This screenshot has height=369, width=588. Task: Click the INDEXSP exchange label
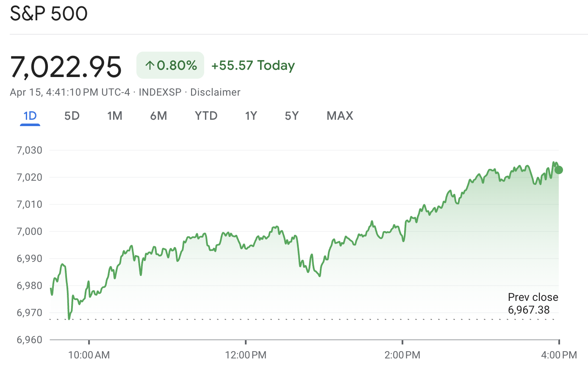click(x=159, y=92)
